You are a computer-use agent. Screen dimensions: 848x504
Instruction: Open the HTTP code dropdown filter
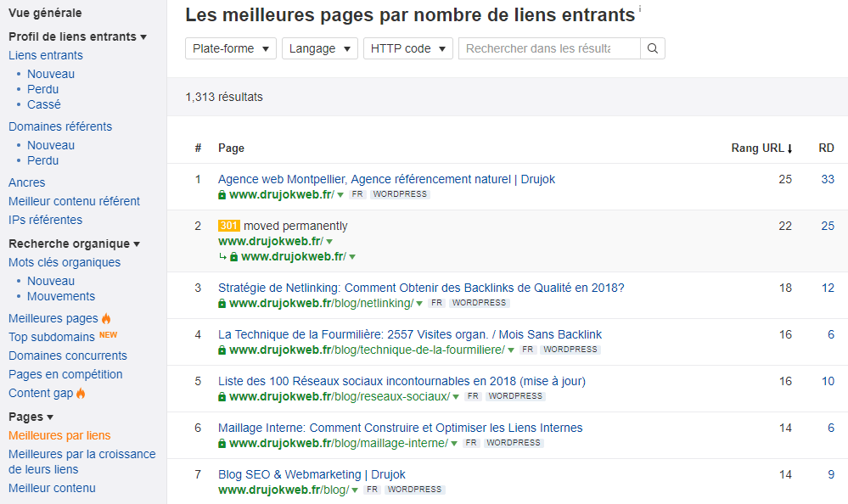click(407, 48)
